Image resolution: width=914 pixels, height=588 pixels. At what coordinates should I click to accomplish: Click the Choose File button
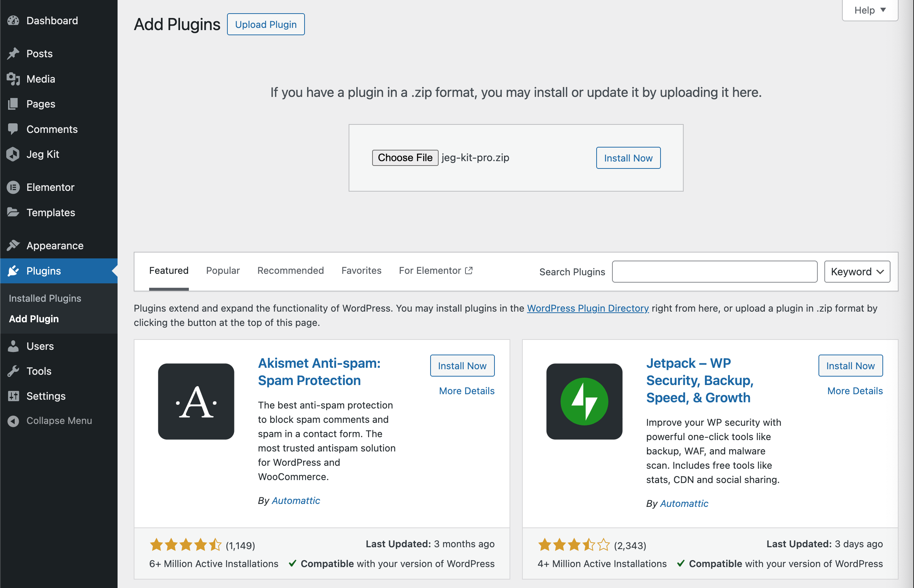tap(405, 158)
